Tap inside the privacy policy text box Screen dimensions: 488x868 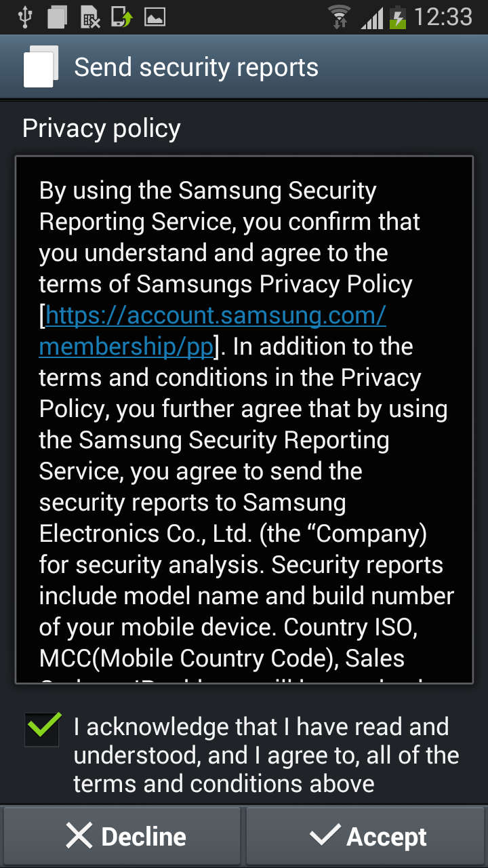pos(244,475)
